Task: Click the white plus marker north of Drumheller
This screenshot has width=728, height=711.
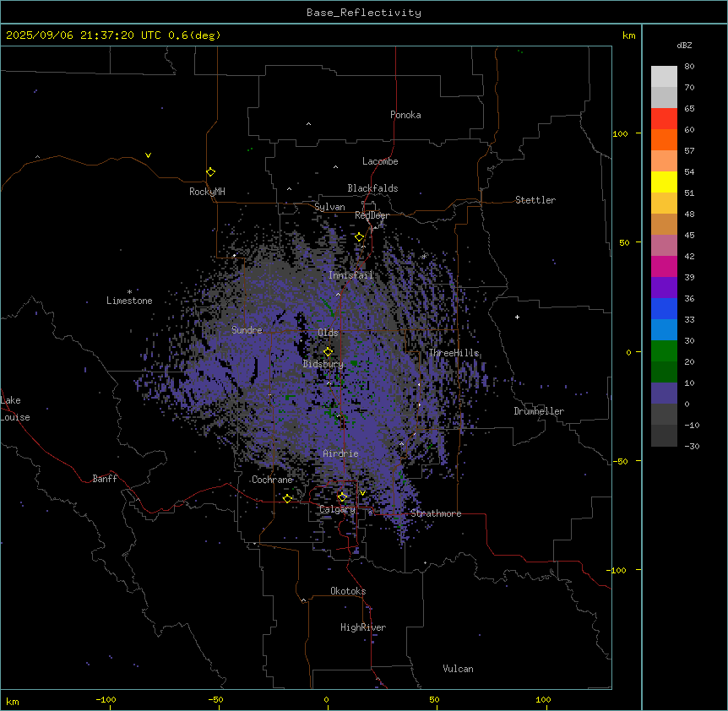Action: point(517,317)
